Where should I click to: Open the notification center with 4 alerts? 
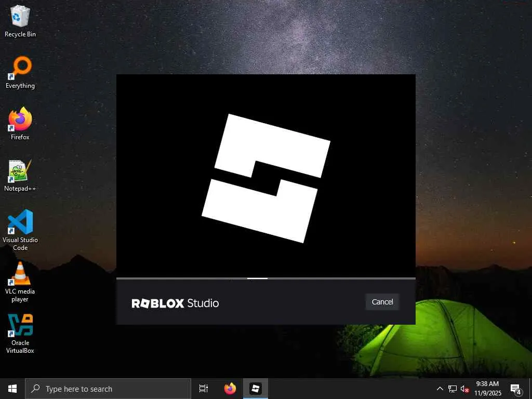pos(516,389)
